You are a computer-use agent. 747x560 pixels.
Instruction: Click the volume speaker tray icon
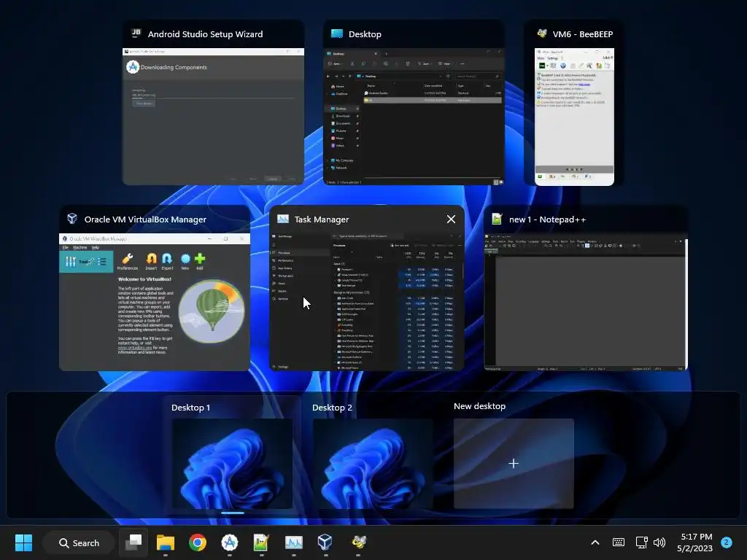(x=659, y=542)
